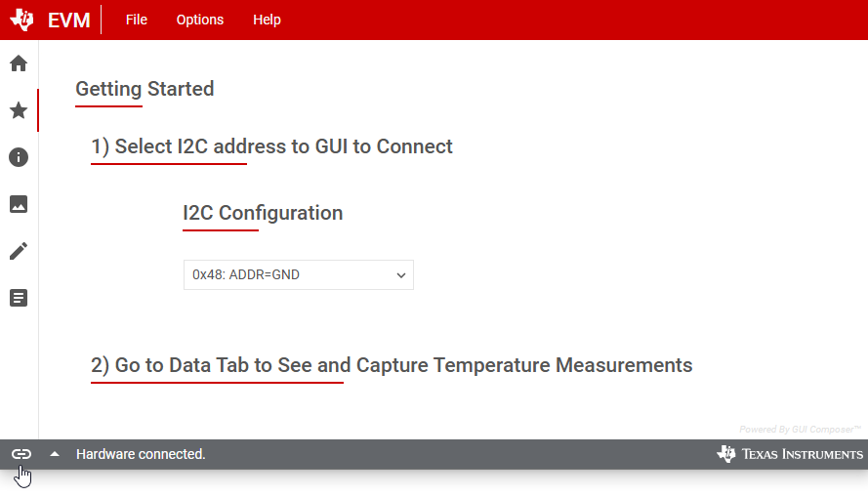Click the TI logo beside EVM
This screenshot has width=868, height=497.
click(22, 20)
